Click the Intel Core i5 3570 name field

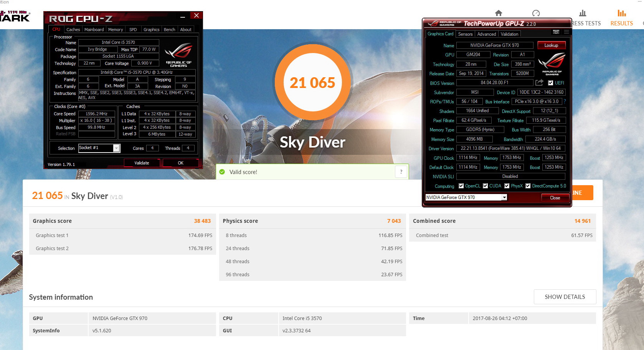click(118, 42)
